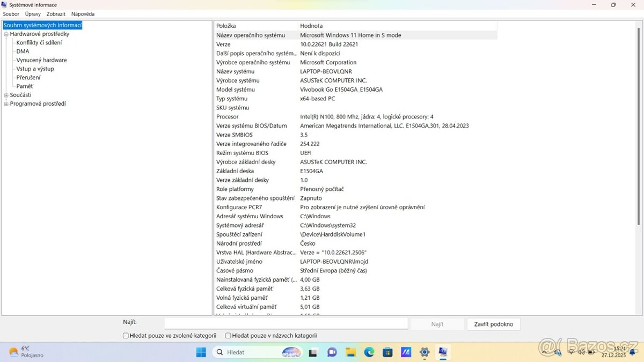The height and width of the screenshot is (362, 644).
Task: Click the System Information taskbar icon
Action: (x=443, y=352)
